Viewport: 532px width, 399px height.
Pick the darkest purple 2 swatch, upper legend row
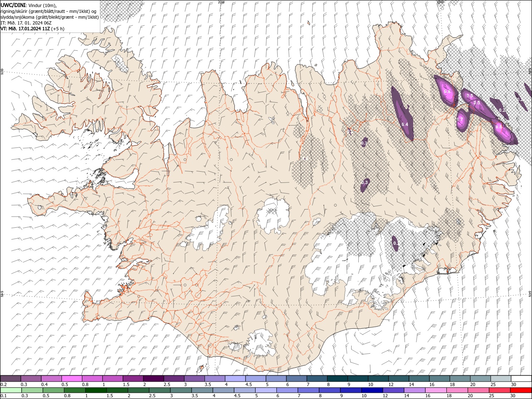click(x=153, y=379)
